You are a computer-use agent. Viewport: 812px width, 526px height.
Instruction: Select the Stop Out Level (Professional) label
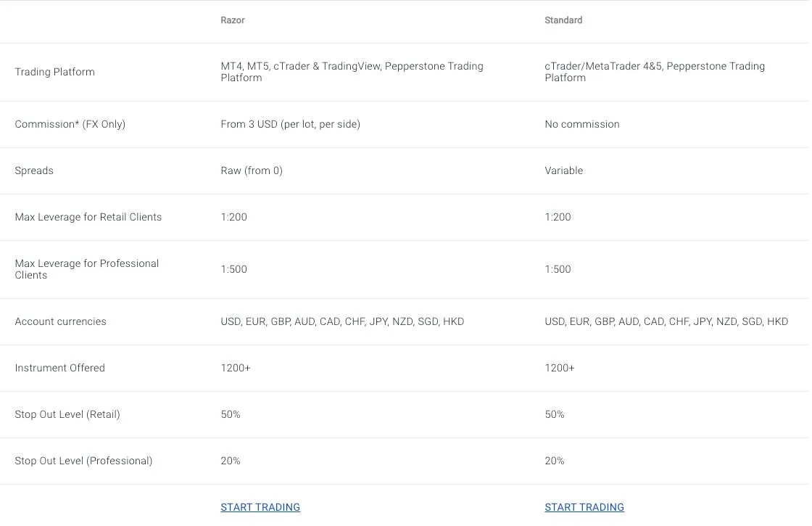coord(83,461)
